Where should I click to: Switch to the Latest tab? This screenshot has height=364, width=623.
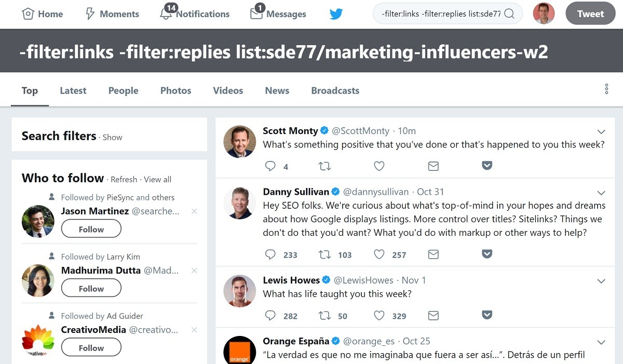click(x=73, y=90)
